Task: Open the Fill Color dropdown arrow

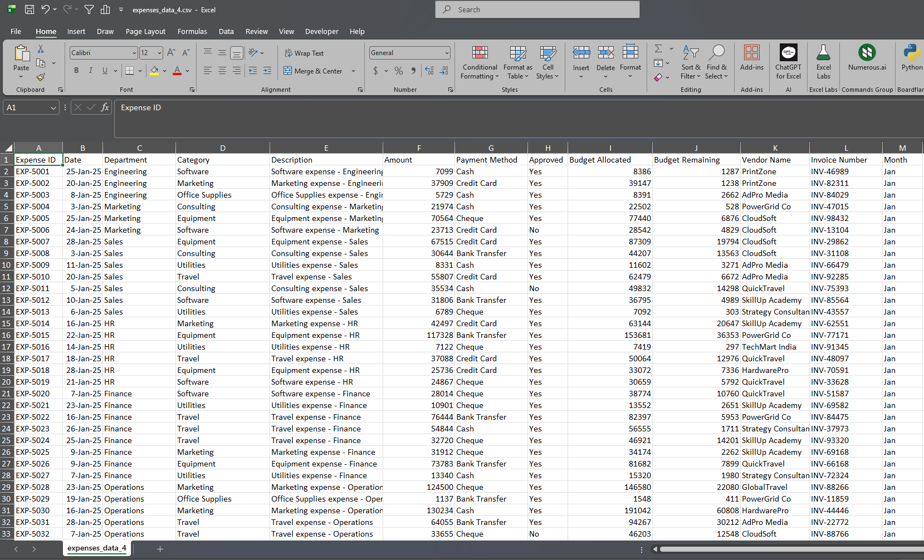Action: point(164,71)
